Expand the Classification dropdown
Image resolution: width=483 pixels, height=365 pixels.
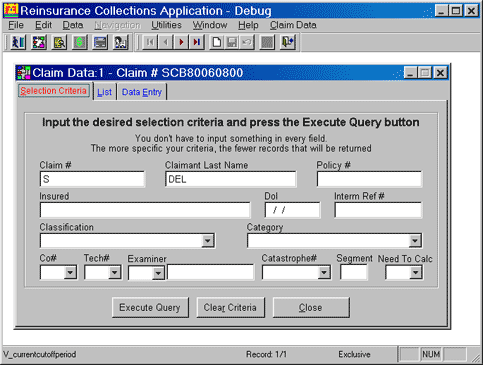point(208,241)
